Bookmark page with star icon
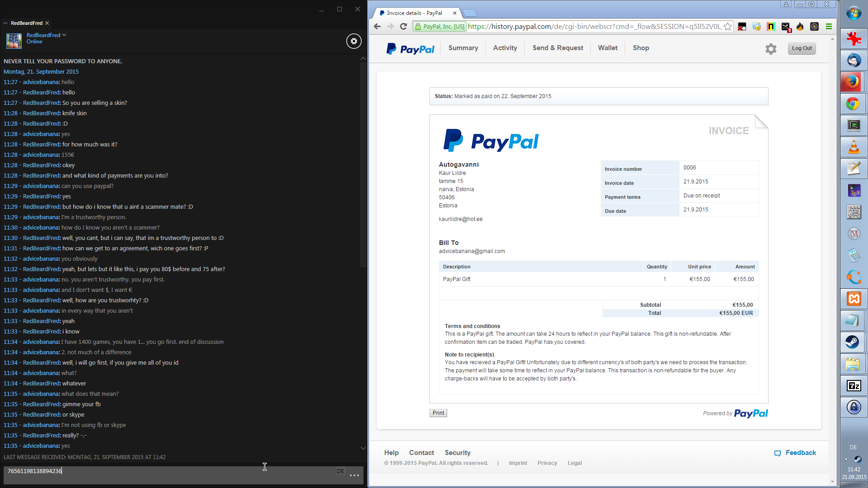The width and height of the screenshot is (868, 488). tap(727, 27)
